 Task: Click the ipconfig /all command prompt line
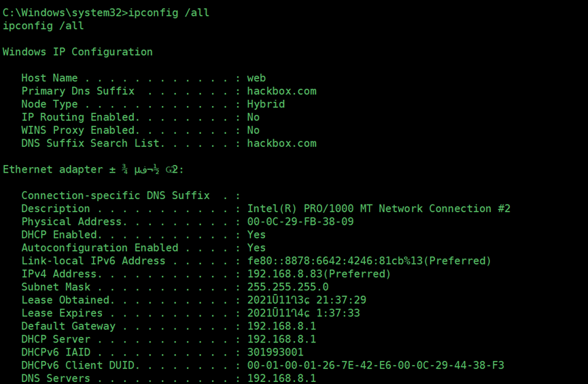click(106, 13)
